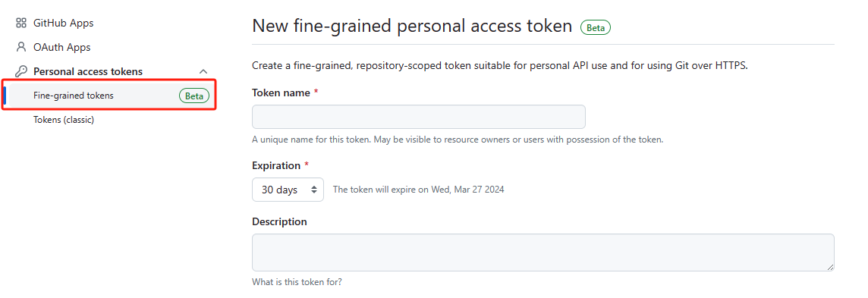Viewport: 868px width, 298px height.
Task: Click the GitHub Apps grid icon
Action: [x=21, y=24]
